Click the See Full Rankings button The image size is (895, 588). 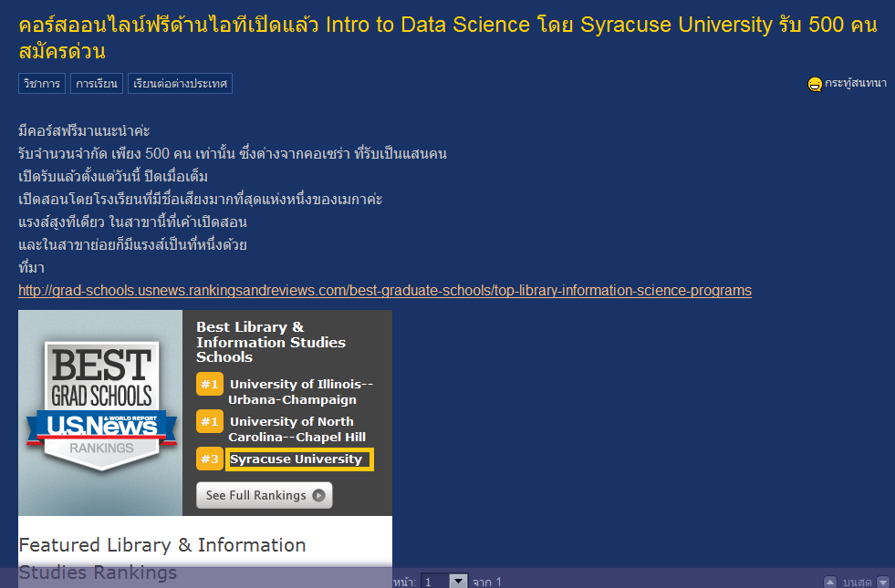(x=265, y=495)
